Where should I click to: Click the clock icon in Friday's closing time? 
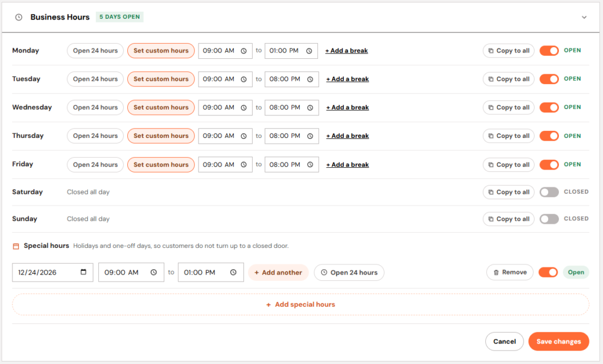310,165
